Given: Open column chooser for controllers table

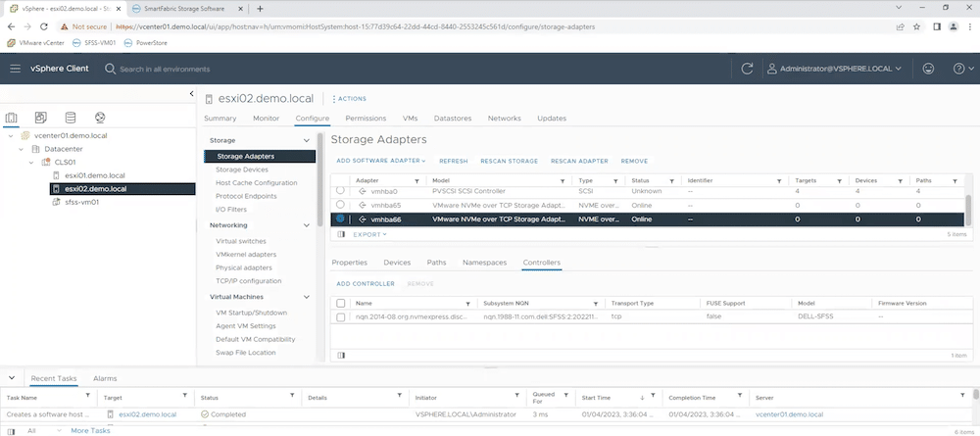Looking at the screenshot, I should [x=341, y=355].
